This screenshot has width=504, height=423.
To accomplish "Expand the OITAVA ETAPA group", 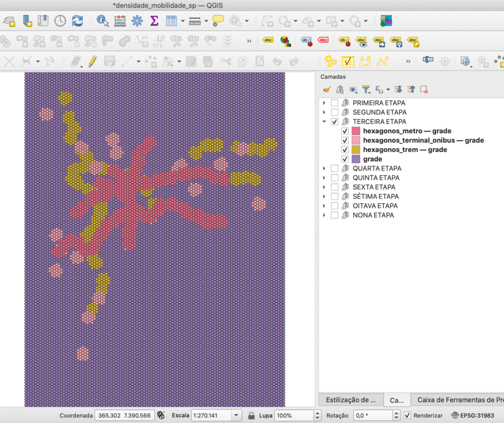I will point(324,205).
